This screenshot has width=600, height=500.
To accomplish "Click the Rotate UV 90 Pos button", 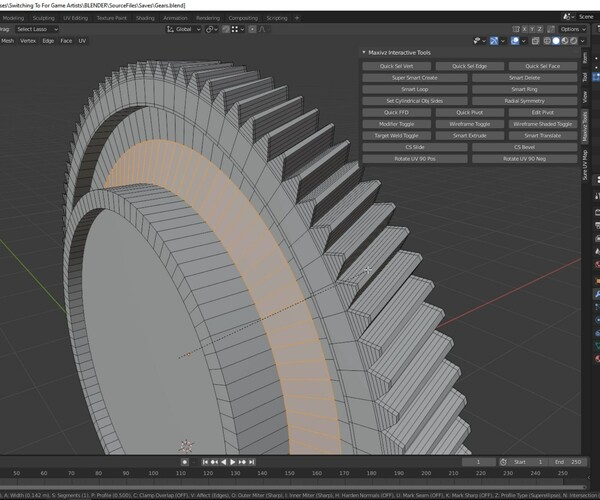I will 414,159.
